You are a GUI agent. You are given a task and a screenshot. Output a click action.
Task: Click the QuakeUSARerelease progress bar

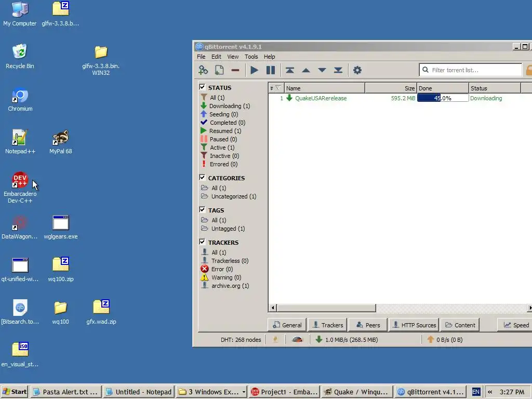pyautogui.click(x=443, y=98)
